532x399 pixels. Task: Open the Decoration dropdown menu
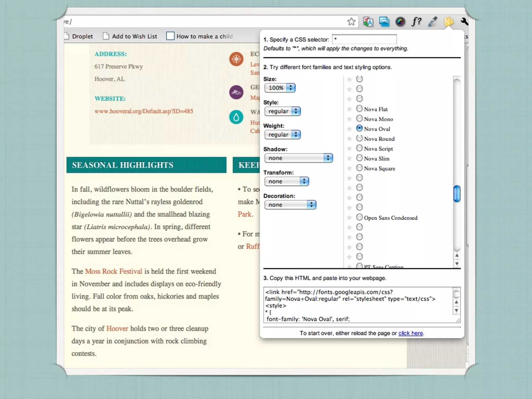[290, 205]
